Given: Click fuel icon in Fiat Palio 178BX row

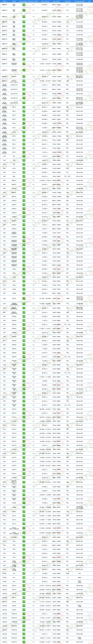Looking at the screenshot, I should pyautogui.click(x=24, y=298).
